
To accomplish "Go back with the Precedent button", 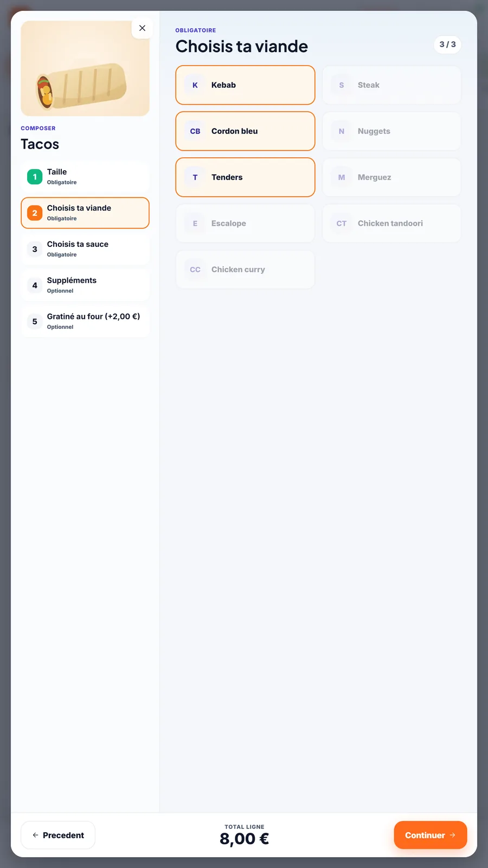I will 58,835.
